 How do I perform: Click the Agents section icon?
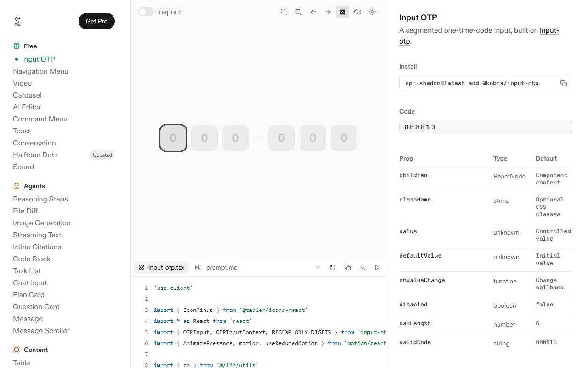point(17,186)
